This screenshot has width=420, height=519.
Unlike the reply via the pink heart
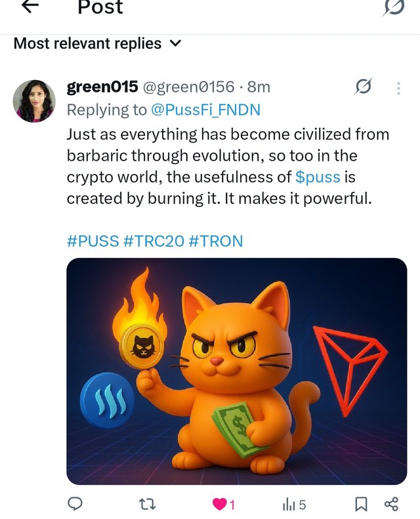[220, 504]
